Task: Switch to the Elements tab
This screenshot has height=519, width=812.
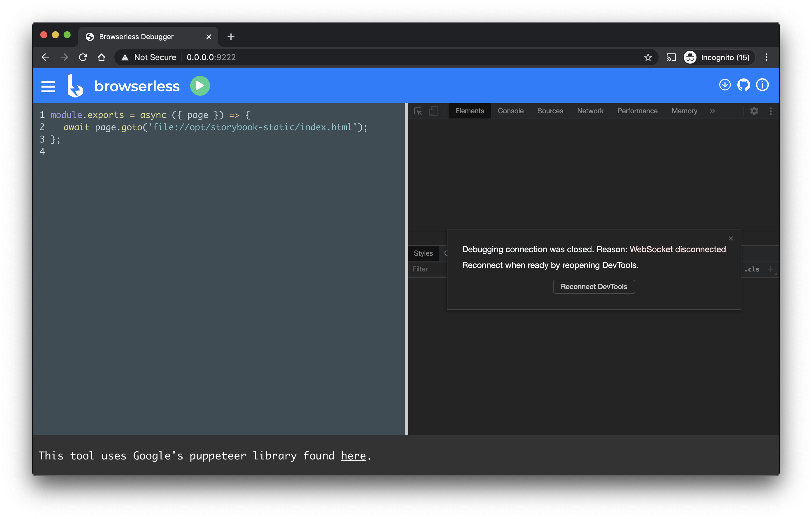Action: [x=469, y=111]
